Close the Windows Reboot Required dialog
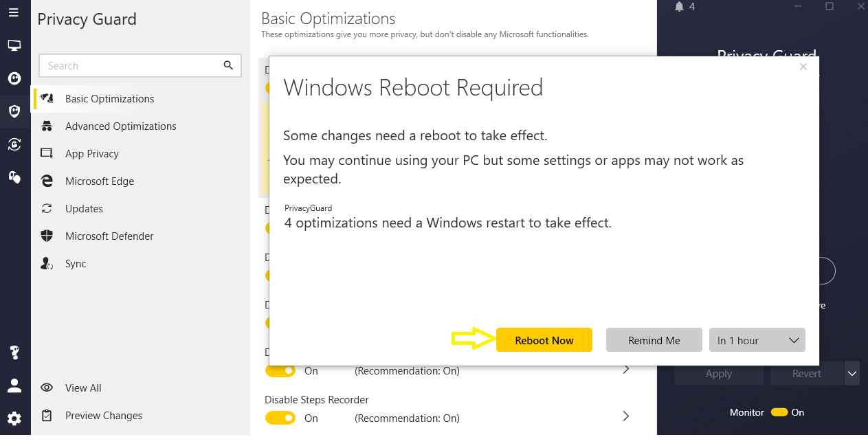 pos(804,67)
